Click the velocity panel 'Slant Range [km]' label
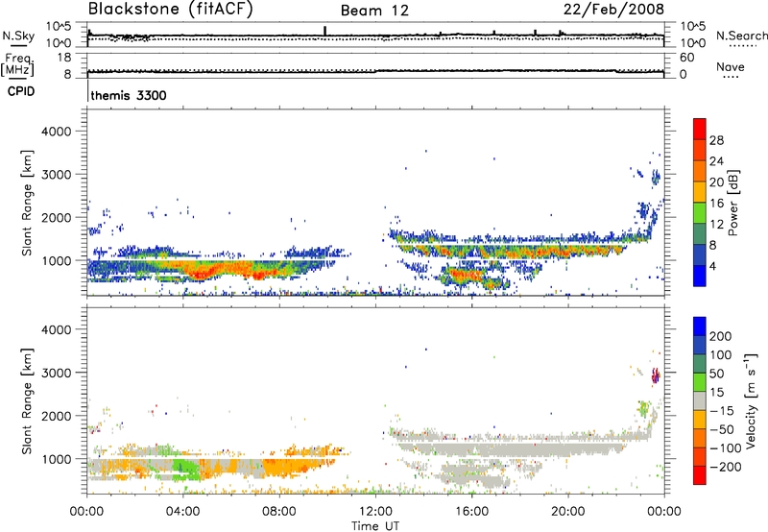 pyautogui.click(x=28, y=401)
